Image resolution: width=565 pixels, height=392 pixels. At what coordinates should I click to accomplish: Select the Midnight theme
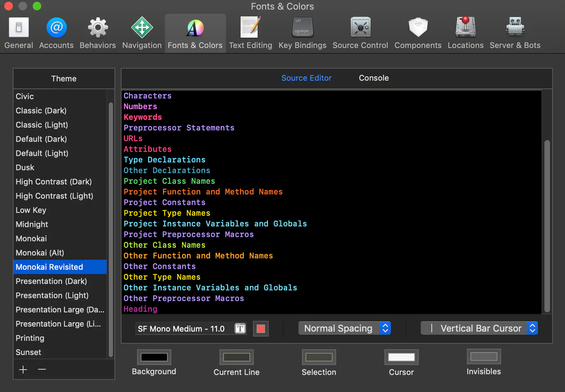(60, 224)
